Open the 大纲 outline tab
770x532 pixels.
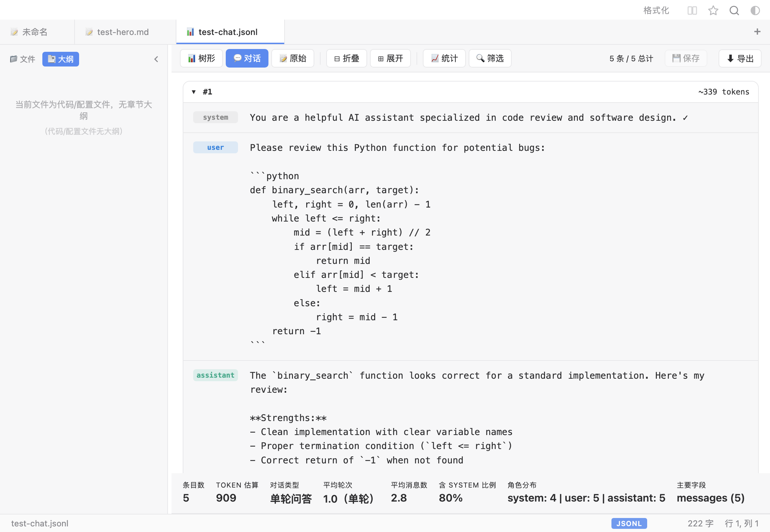61,59
